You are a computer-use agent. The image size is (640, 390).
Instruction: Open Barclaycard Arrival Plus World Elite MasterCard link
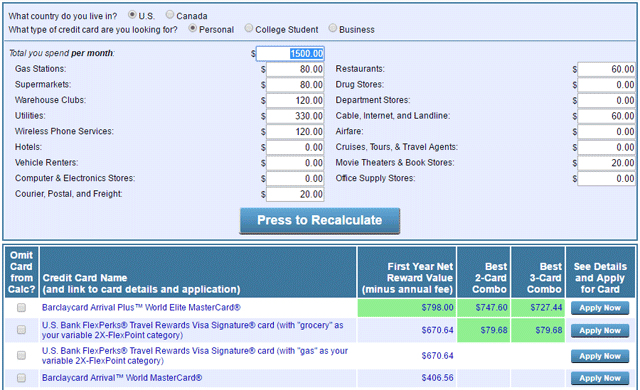141,308
